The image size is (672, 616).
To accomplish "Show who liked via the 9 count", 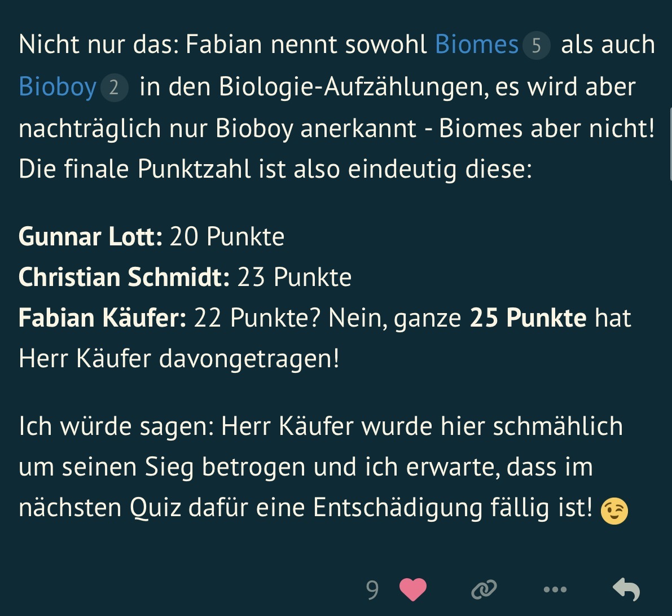I will 372,589.
